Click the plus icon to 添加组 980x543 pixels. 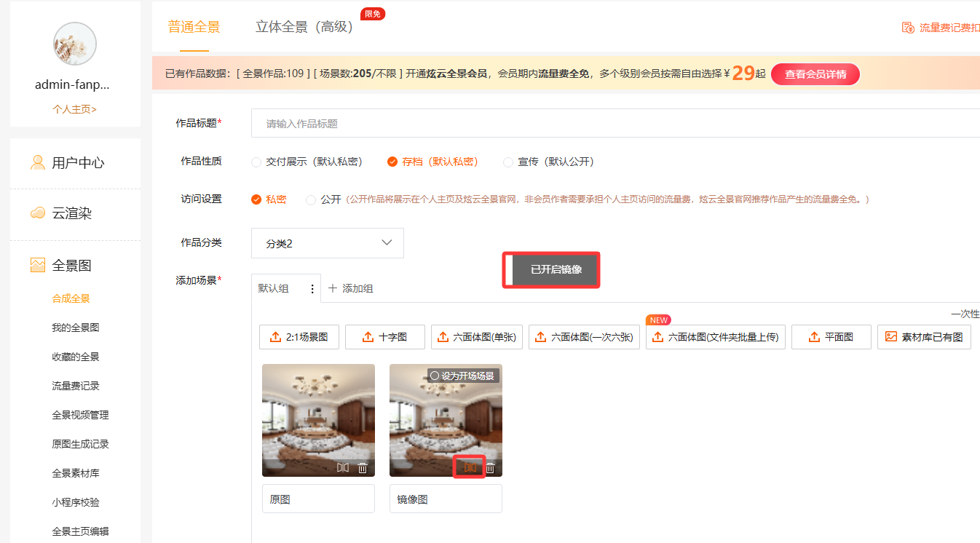333,289
